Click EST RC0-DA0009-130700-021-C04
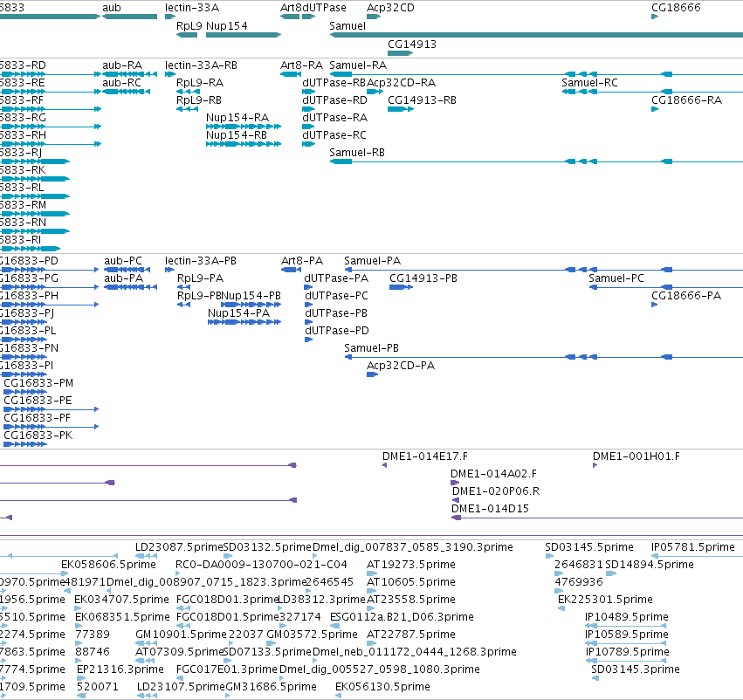743x700 pixels. [261, 565]
